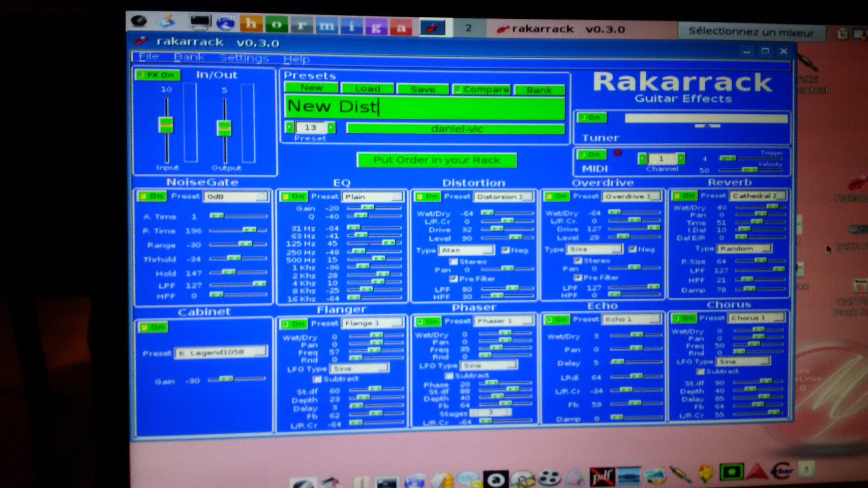The image size is (868, 488).
Task: Toggle the Distortion Pre Filter checkbox
Action: point(453,279)
